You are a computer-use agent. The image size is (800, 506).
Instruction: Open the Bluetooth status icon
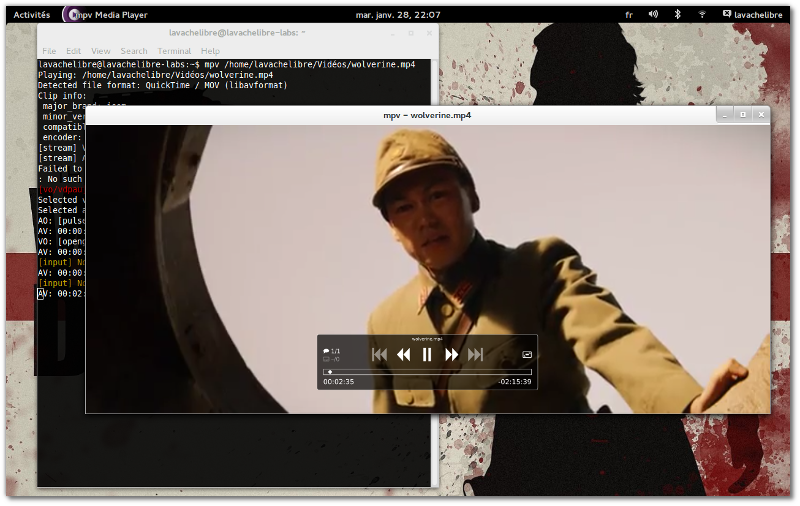(677, 15)
